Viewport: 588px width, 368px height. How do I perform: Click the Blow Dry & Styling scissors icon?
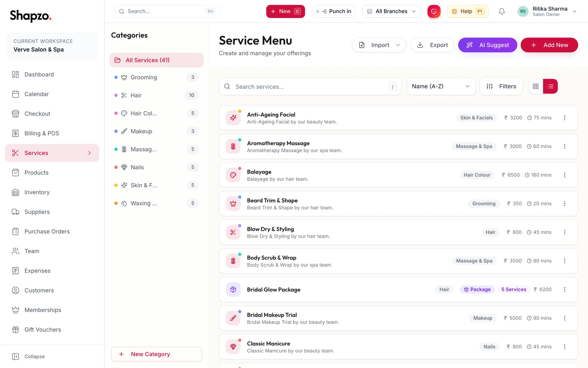point(233,232)
